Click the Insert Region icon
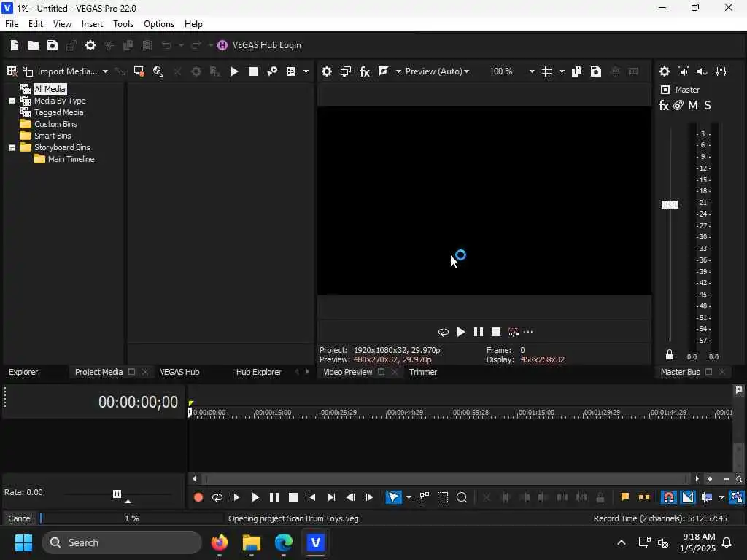This screenshot has width=747, height=560. (x=644, y=497)
